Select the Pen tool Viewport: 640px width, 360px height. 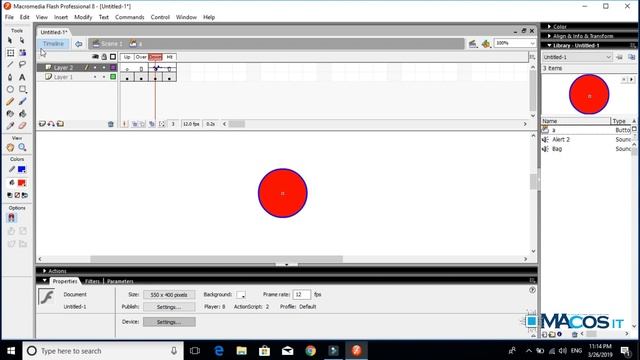point(10,77)
